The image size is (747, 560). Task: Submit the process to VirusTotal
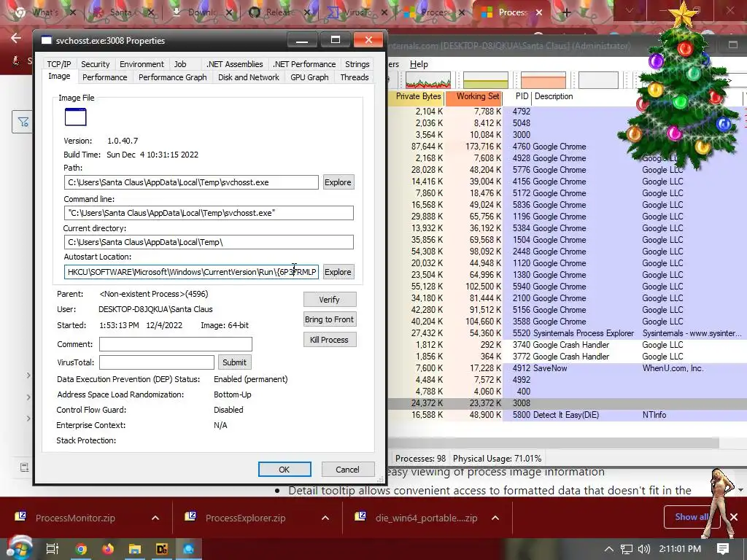click(234, 362)
